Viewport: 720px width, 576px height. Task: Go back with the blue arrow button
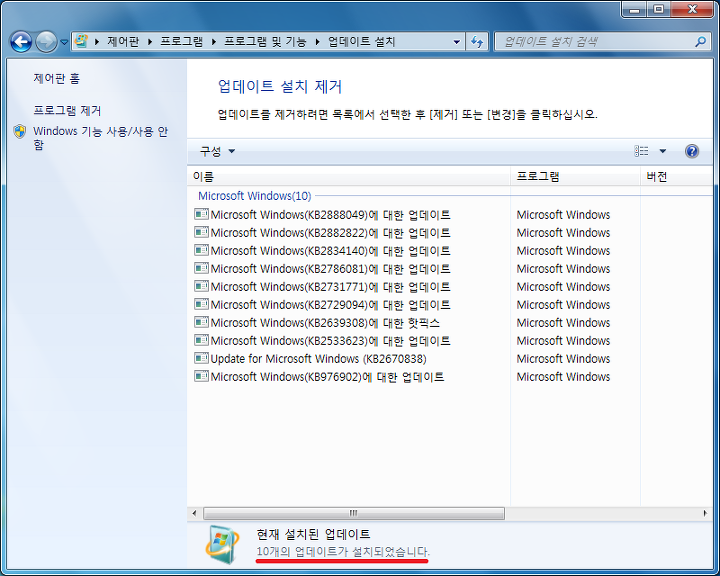21,42
